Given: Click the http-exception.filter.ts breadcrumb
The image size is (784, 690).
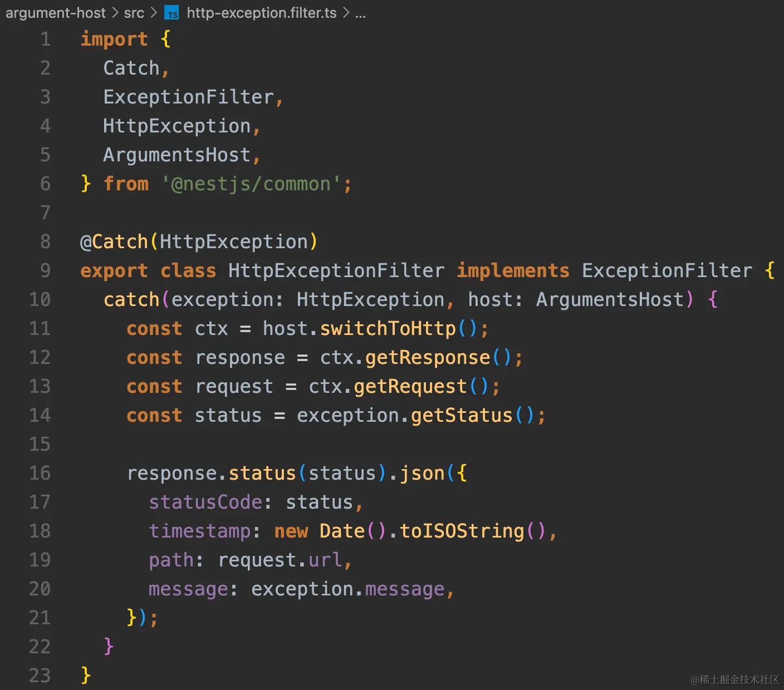Looking at the screenshot, I should pos(262,13).
